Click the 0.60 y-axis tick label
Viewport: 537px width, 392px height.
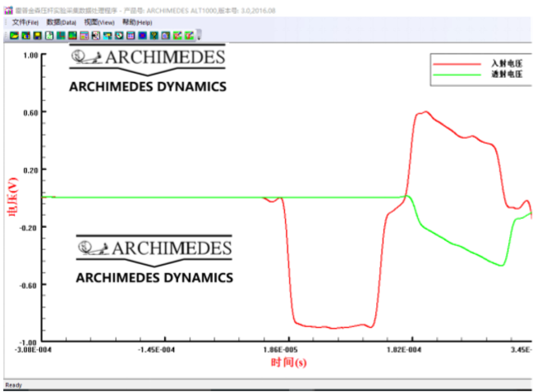click(30, 113)
